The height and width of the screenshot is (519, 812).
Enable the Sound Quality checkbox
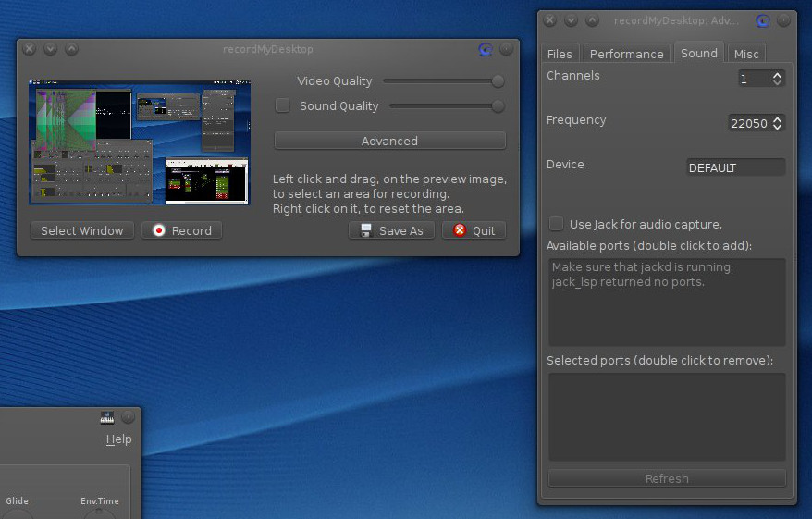283,105
